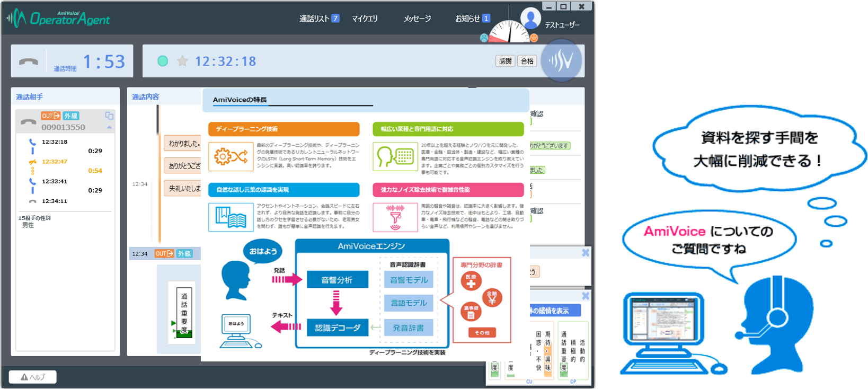This screenshot has width=868, height=389.
Task: Click the ヘルプ button
Action: point(33,377)
